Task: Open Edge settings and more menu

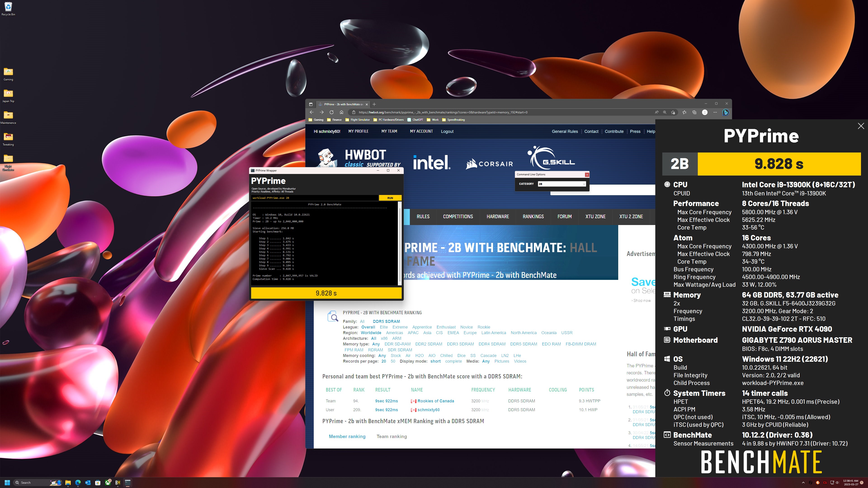Action: 715,112
